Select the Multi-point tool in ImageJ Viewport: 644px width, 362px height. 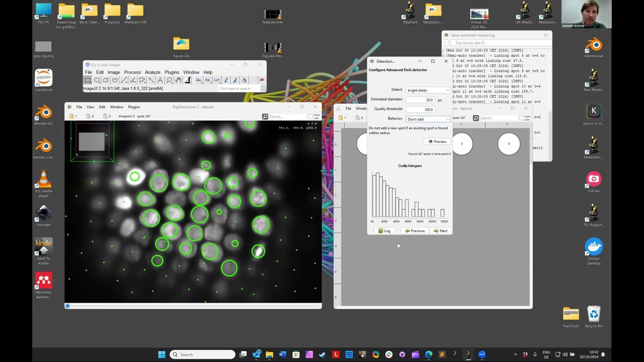[x=142, y=80]
